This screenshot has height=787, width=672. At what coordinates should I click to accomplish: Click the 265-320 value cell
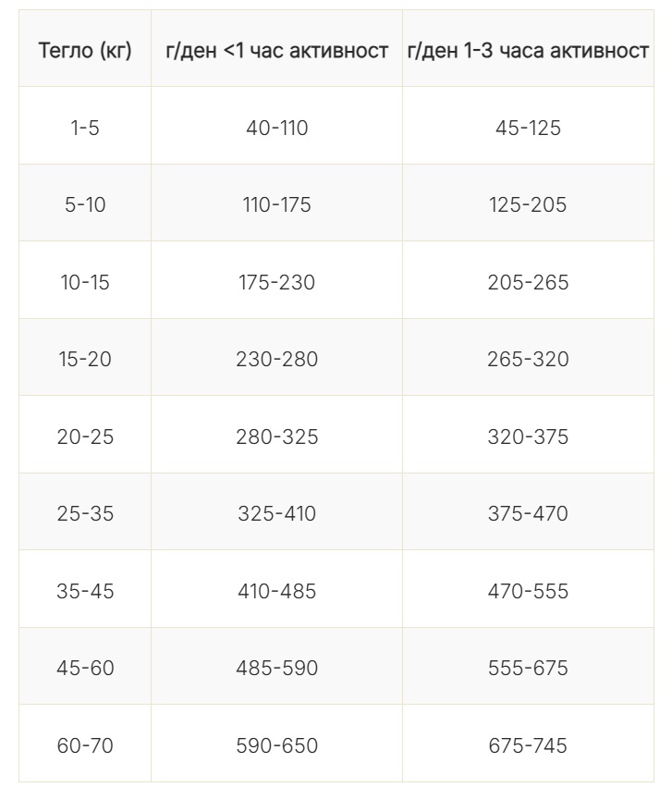(528, 359)
